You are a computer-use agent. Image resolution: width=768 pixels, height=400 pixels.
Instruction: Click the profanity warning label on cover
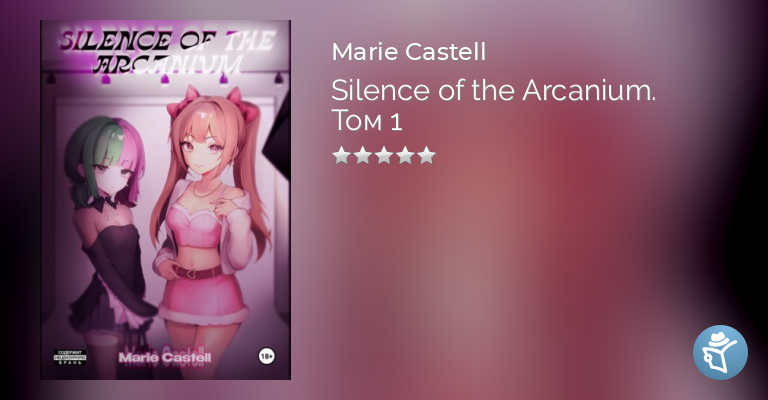[70, 357]
